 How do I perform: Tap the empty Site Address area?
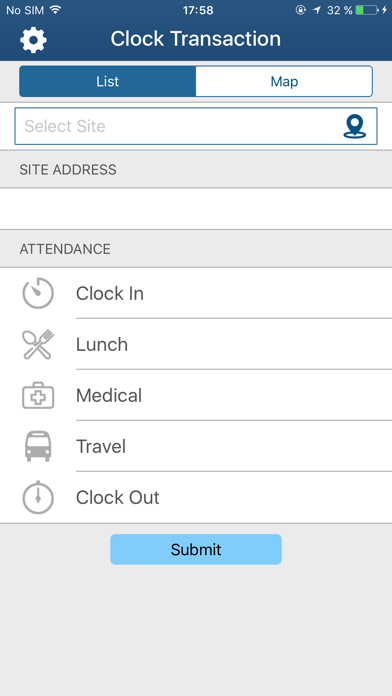coord(196,209)
